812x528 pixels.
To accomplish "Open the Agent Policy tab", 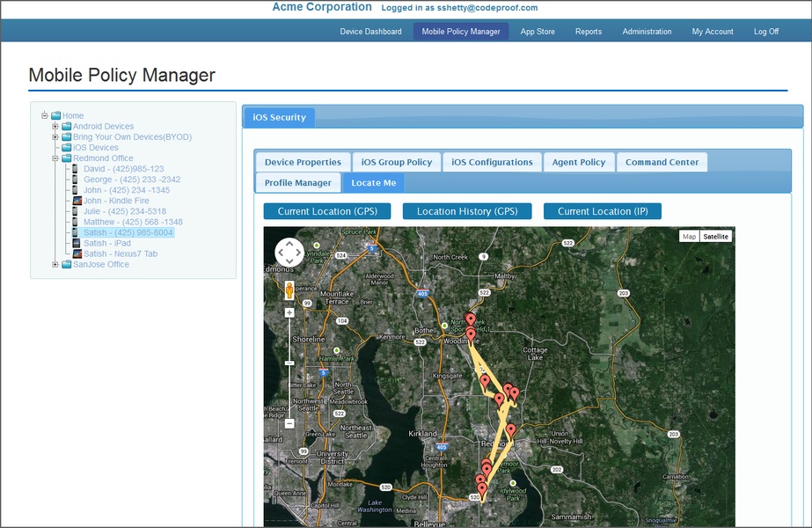I will pyautogui.click(x=579, y=162).
